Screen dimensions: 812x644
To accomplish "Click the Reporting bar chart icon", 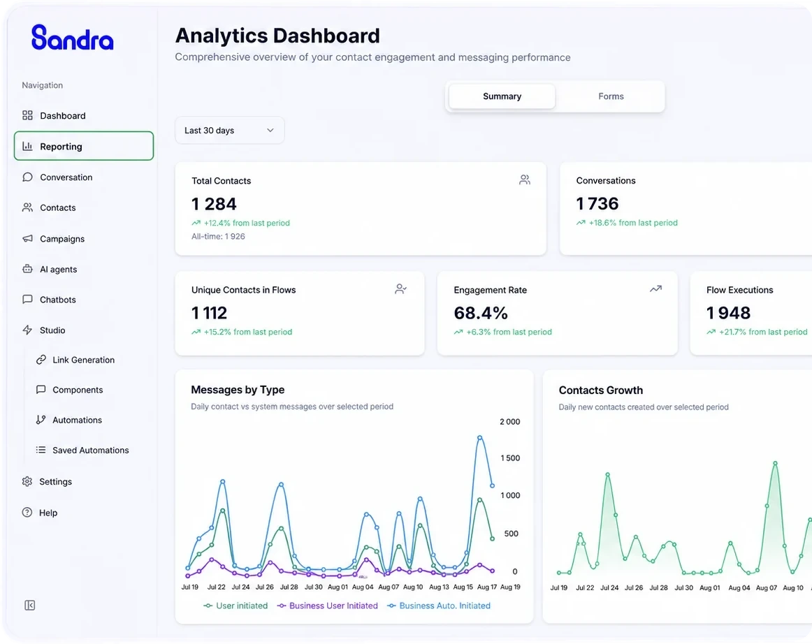I will [27, 147].
